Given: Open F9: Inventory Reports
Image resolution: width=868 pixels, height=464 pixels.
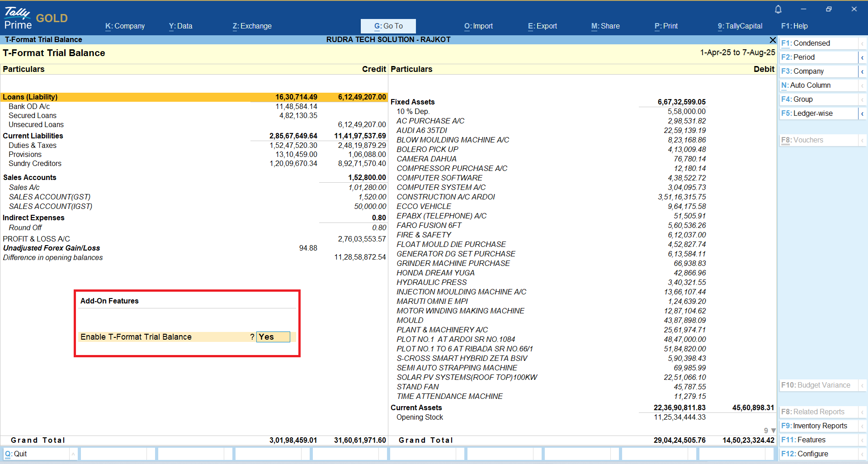Looking at the screenshot, I should coord(818,426).
